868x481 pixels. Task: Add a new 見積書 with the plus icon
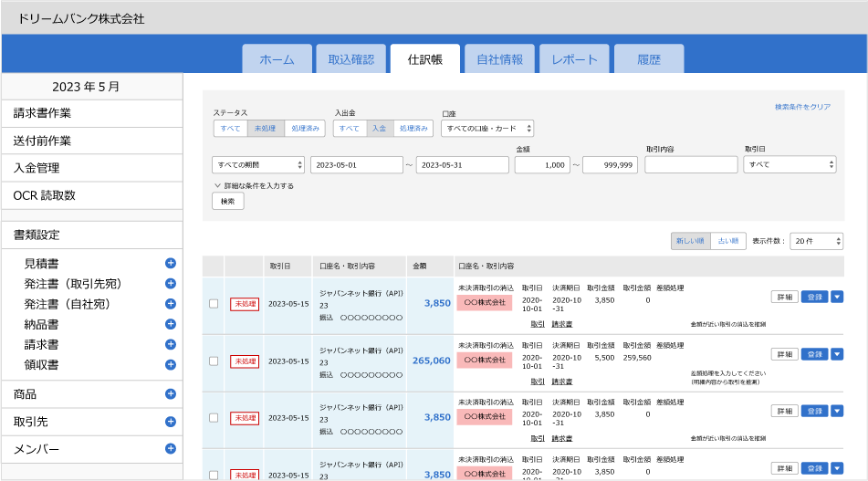pyautogui.click(x=171, y=263)
